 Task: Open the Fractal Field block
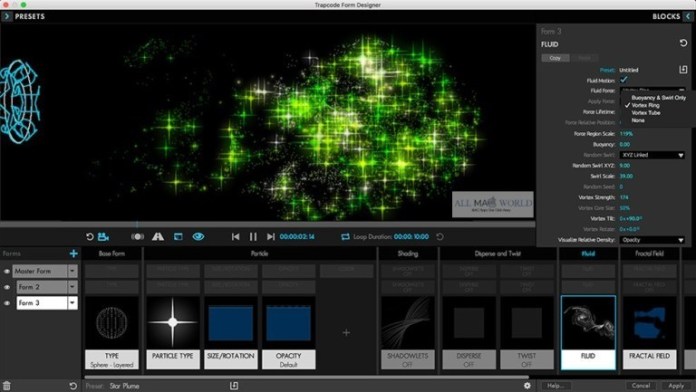649,333
